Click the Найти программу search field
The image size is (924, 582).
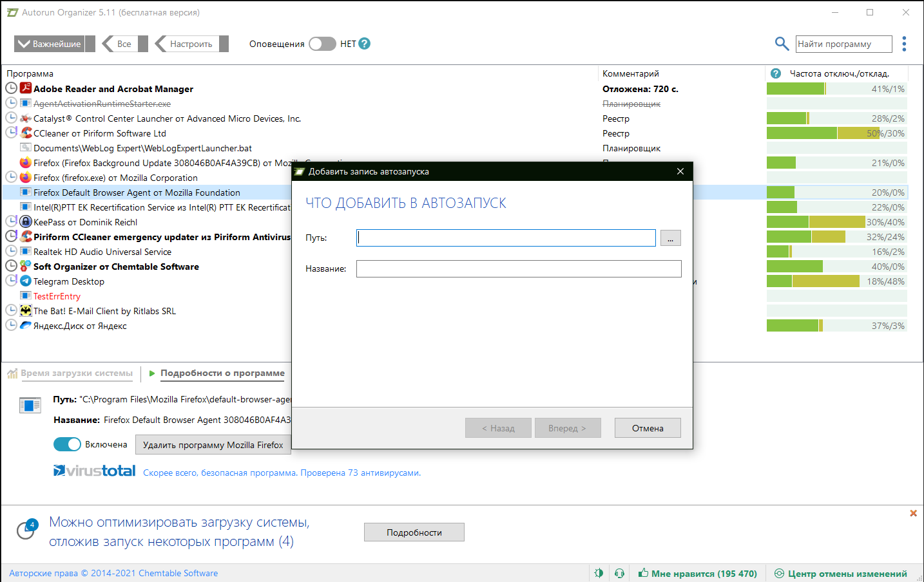tap(843, 44)
